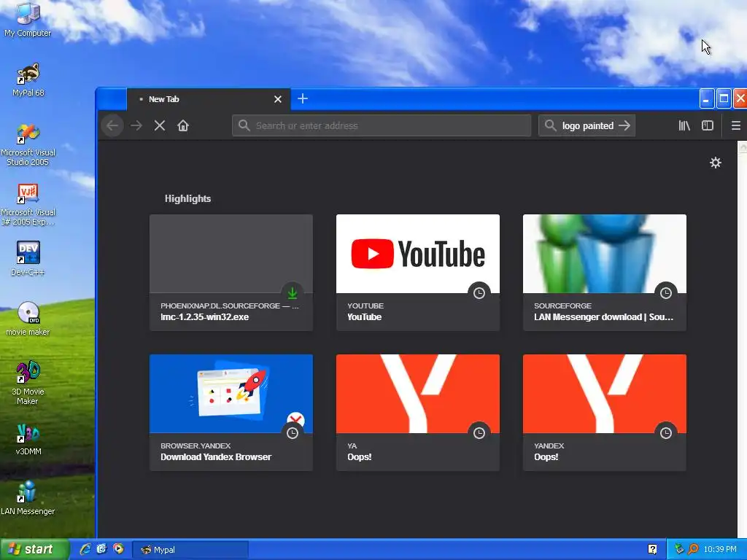Click the help question mark tray icon
The image size is (747, 560).
[x=653, y=550]
